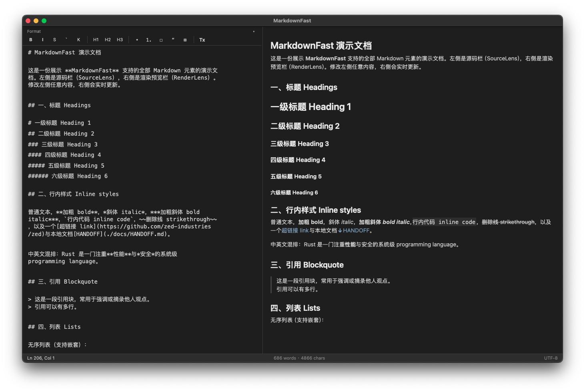Open the HANDOFF document link in preview

tap(353, 230)
